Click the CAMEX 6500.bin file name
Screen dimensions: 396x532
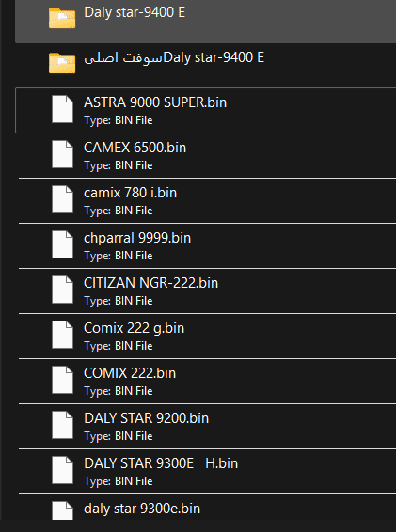(x=135, y=148)
